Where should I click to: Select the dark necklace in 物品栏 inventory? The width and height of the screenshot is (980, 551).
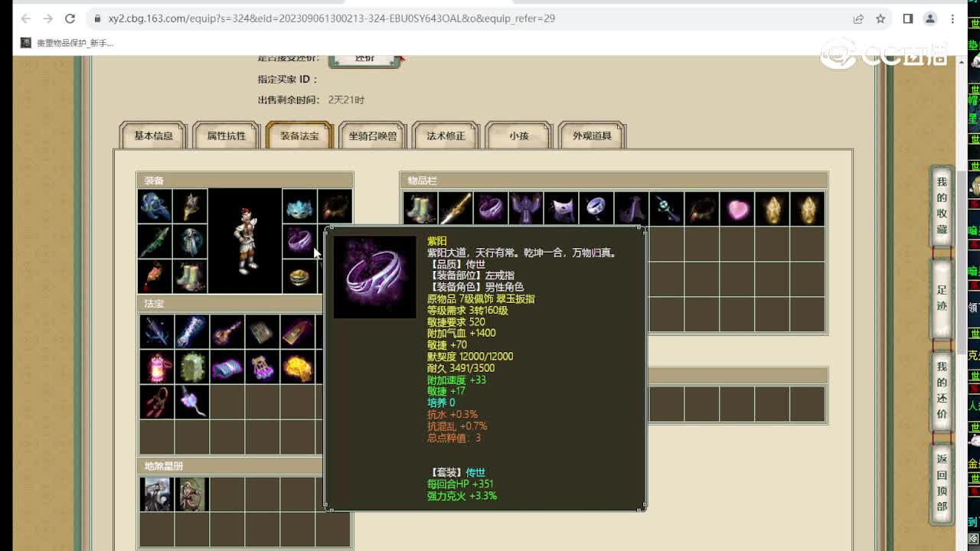click(x=702, y=208)
